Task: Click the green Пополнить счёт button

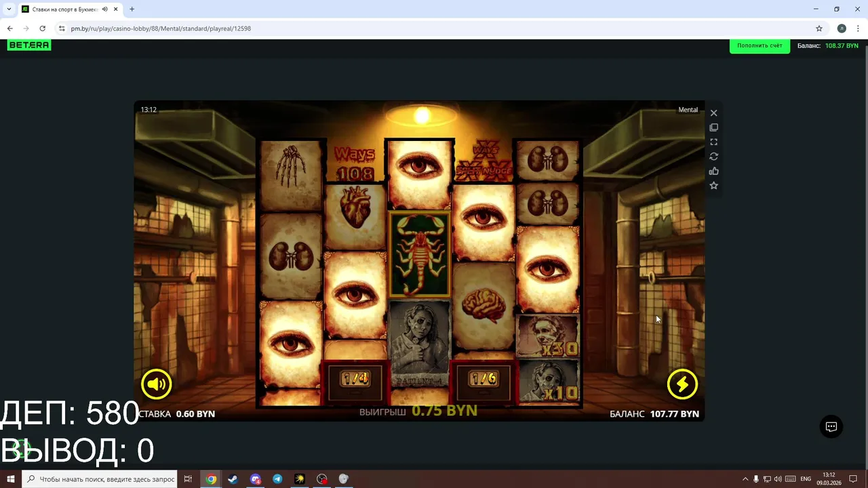Action: click(759, 45)
